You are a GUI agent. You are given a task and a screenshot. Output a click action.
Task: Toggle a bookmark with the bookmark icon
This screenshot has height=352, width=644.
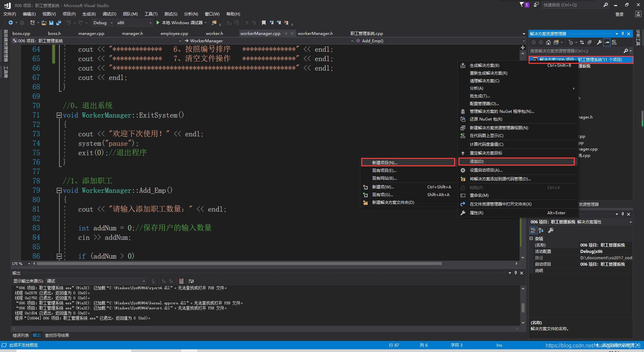coord(264,23)
